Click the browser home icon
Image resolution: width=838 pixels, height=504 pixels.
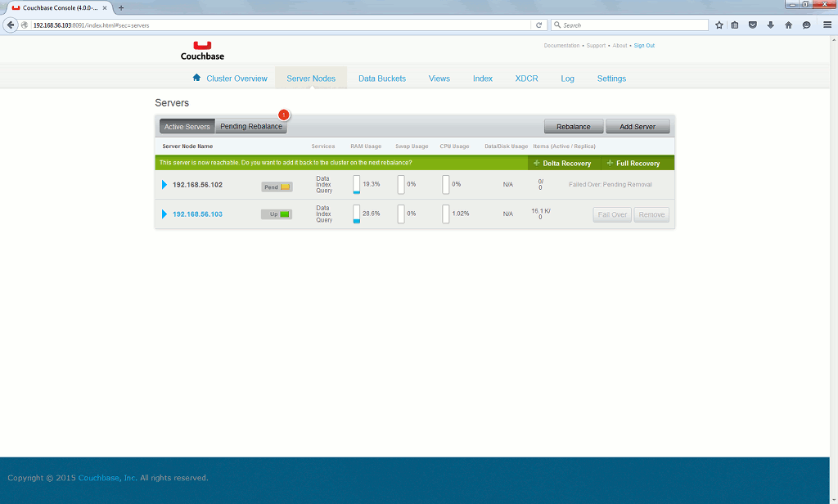pyautogui.click(x=788, y=25)
